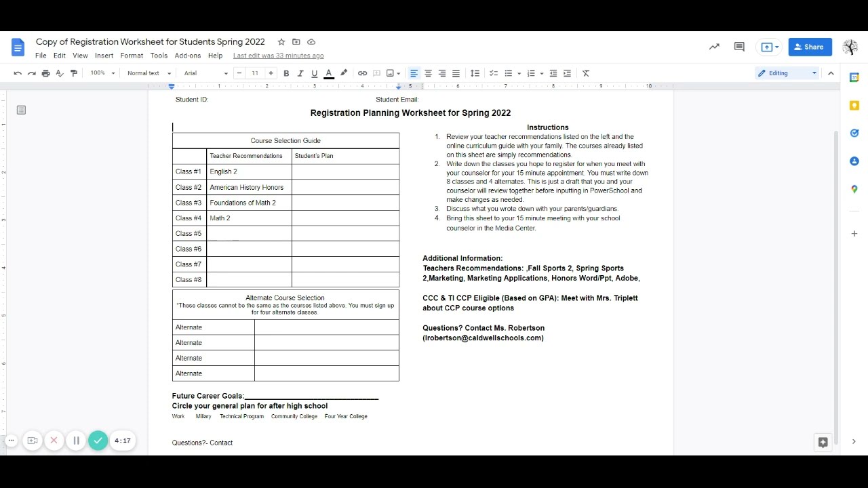Open the Format menu
Image resolution: width=868 pixels, height=488 pixels.
click(132, 56)
